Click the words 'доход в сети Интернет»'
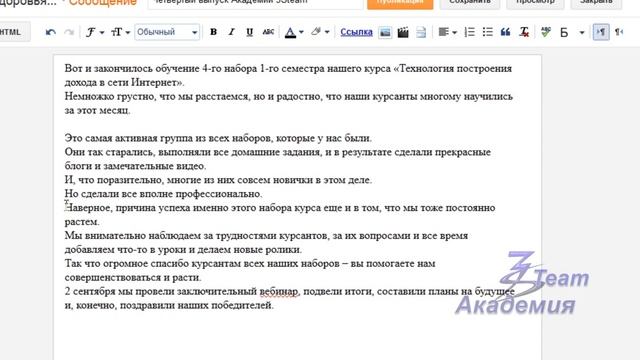Viewport: 640px width, 360px height. [x=124, y=82]
